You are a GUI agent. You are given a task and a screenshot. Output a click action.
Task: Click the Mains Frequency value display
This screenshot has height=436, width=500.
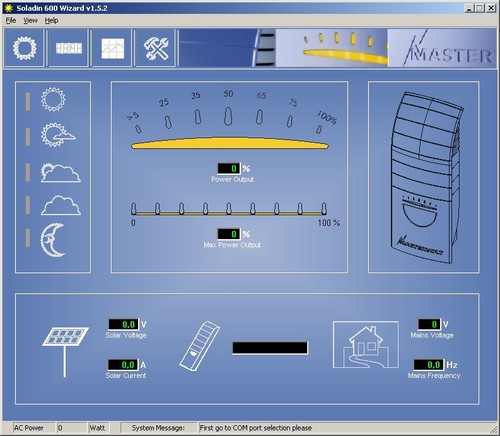coord(429,365)
